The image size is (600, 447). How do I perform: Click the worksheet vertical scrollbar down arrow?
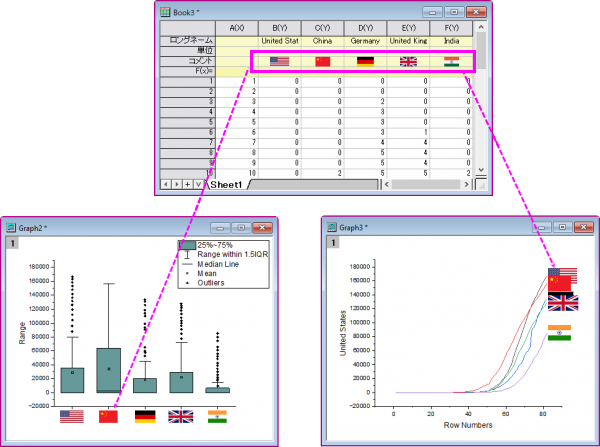pos(481,170)
